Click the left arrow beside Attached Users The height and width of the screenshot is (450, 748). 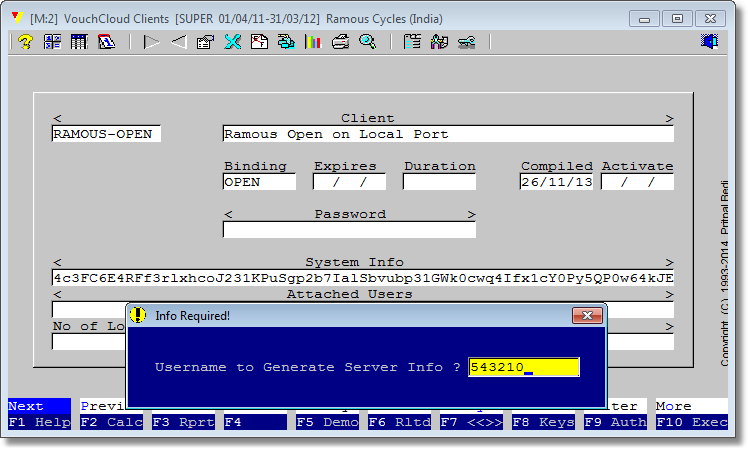[x=57, y=294]
